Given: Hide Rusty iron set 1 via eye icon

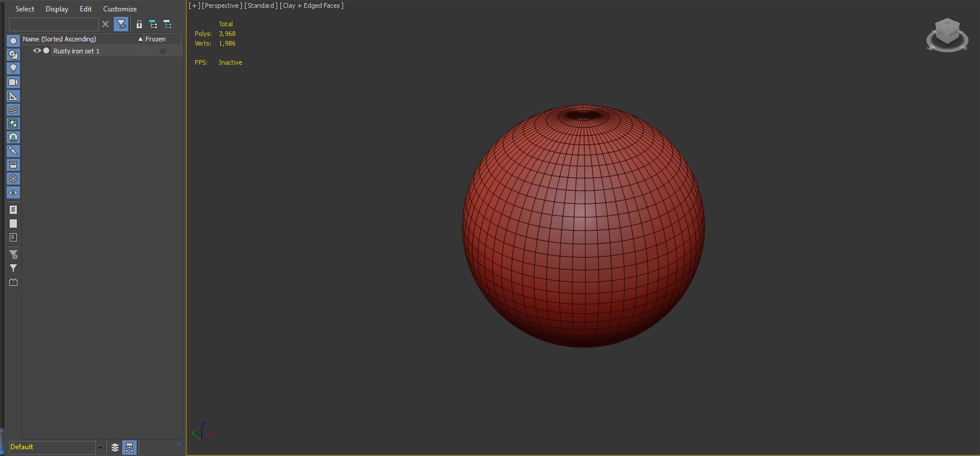Looking at the screenshot, I should click(x=37, y=51).
